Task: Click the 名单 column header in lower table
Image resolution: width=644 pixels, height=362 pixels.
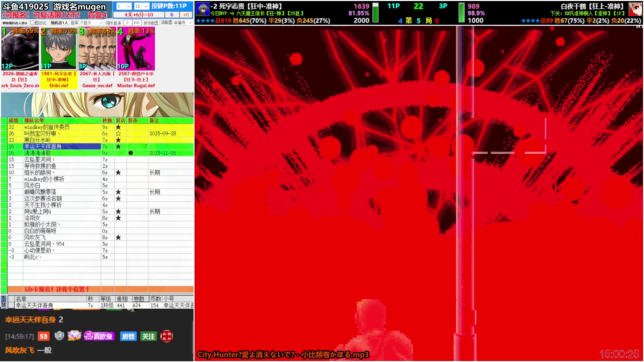Action: [50, 299]
